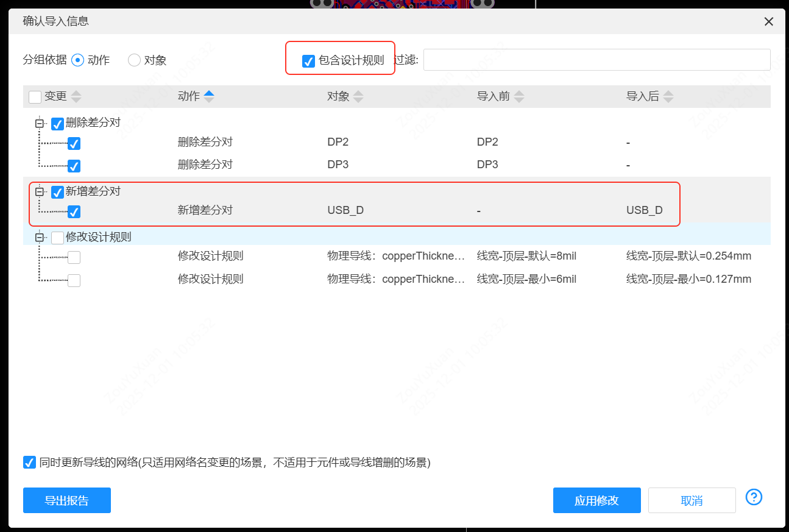Collapse the 删除差分对 tree group

point(40,124)
